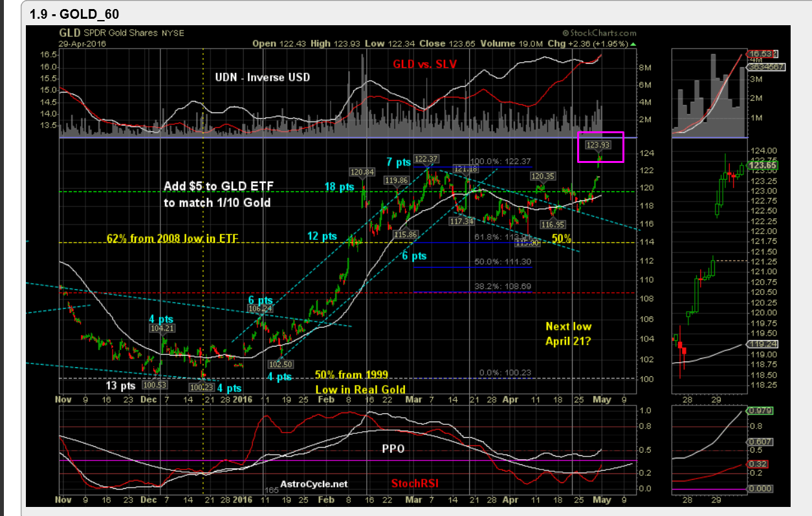This screenshot has width=812, height=516.
Task: Click the '50% from 1999' annotation
Action: point(352,375)
